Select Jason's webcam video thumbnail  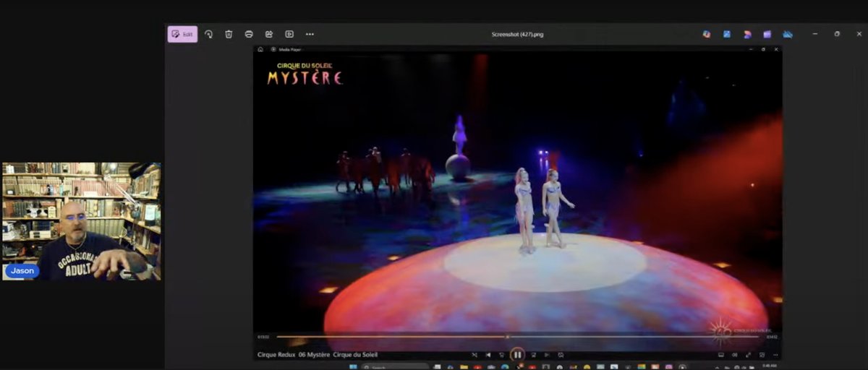click(x=82, y=221)
